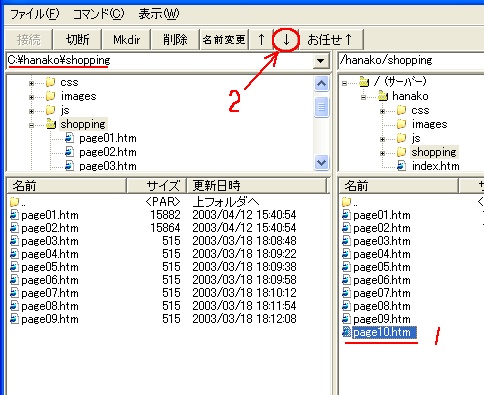
Task: Select highlighted page10.htm in server list
Action: coord(384,332)
